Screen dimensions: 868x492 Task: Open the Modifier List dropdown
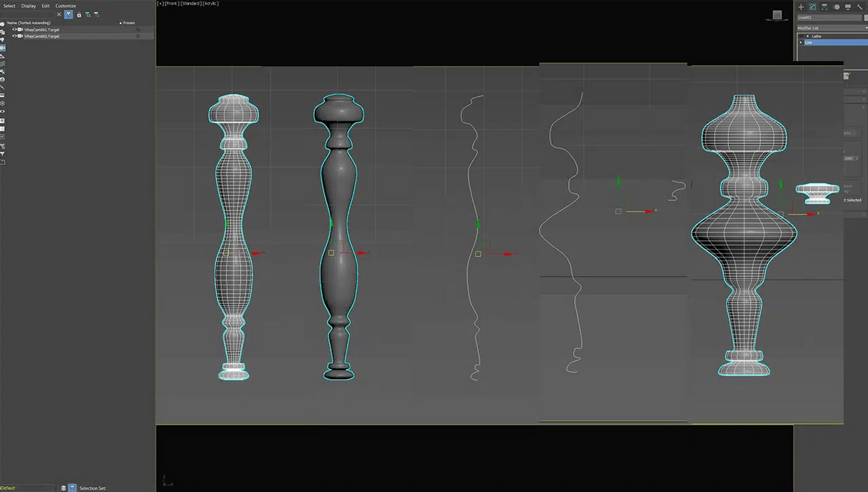(x=832, y=27)
